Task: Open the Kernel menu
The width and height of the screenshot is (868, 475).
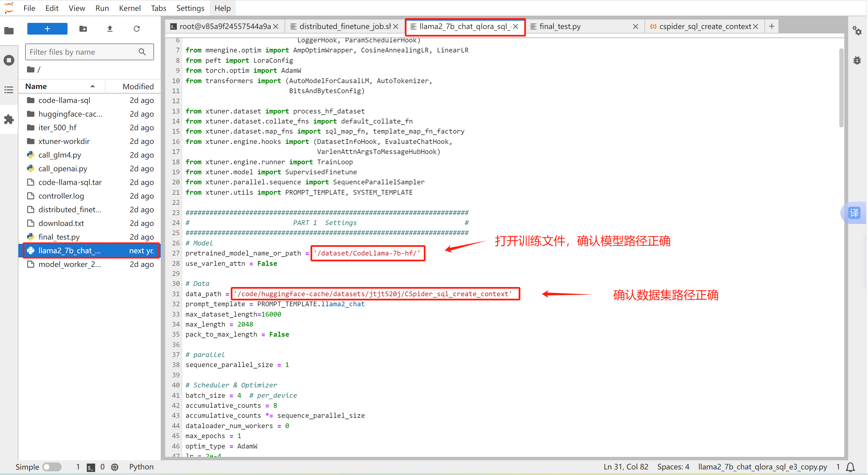Action: tap(130, 8)
